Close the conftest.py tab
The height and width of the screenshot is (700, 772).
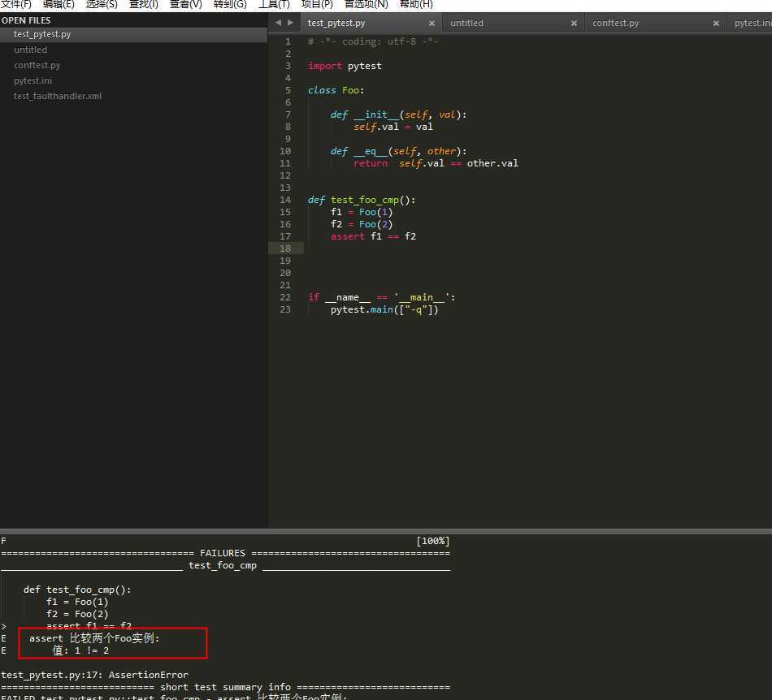point(717,23)
